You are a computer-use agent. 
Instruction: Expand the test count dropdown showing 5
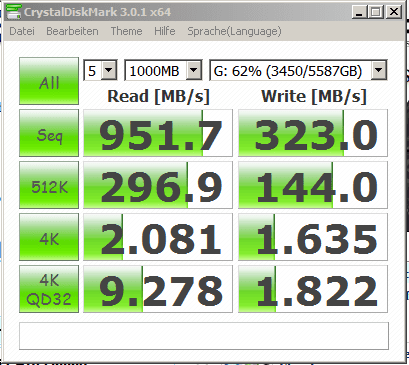click(100, 70)
